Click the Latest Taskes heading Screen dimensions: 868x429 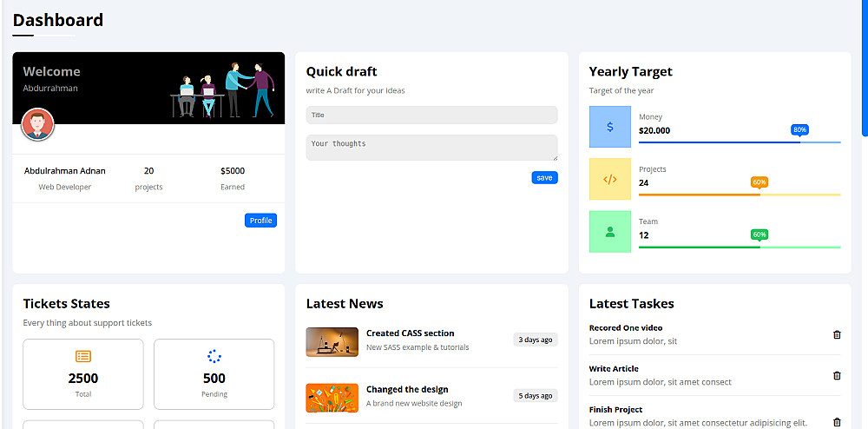point(632,303)
